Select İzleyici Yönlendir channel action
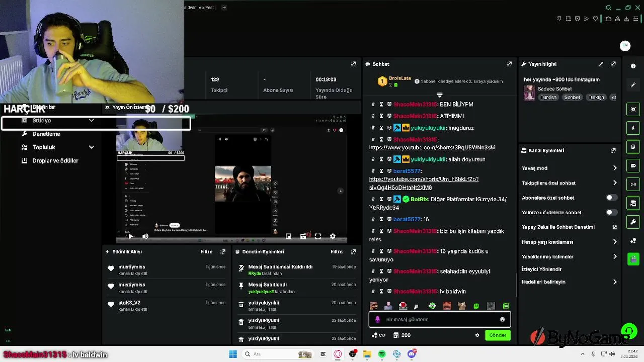 click(x=541, y=269)
